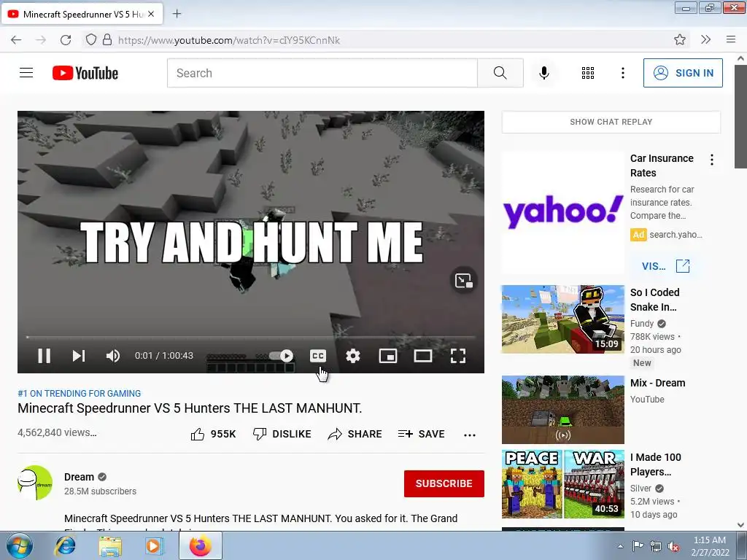This screenshot has height=560, width=747.
Task: Click the Fundy channel name
Action: coord(642,323)
